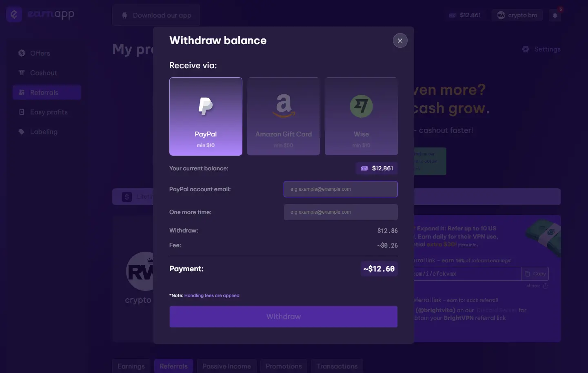Go to Labeling in the sidebar
Image resolution: width=588 pixels, height=373 pixels.
coord(47,132)
